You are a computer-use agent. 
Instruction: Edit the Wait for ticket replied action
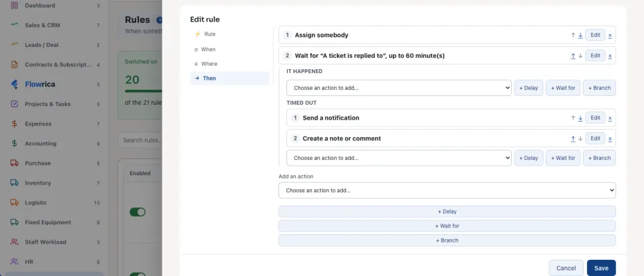(x=595, y=56)
